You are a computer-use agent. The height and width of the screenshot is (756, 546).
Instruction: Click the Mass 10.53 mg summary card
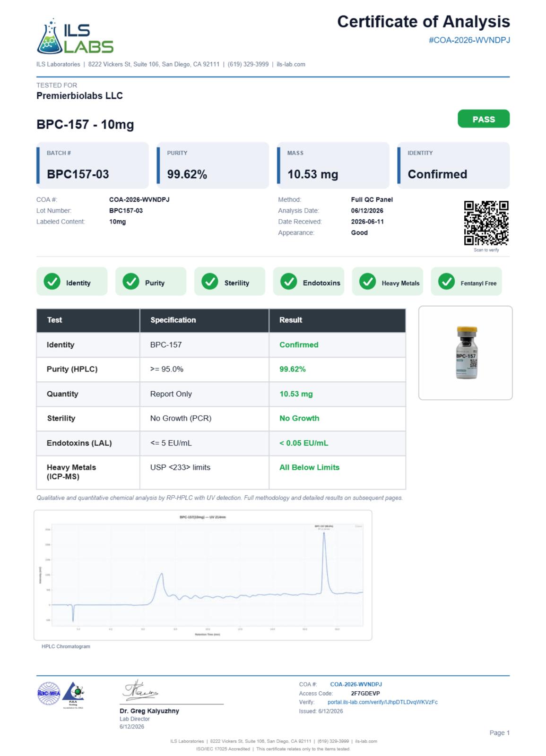point(333,165)
